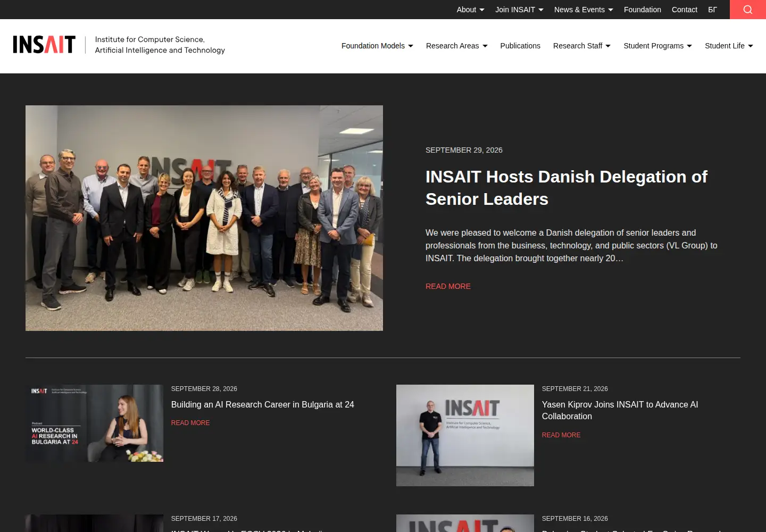766x532 pixels.
Task: Open the AI Research Career podcast thumbnail
Action: tap(94, 423)
